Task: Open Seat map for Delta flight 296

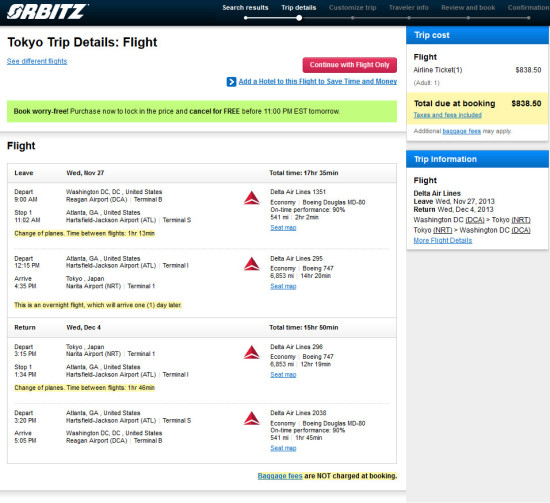Action: pos(283,375)
